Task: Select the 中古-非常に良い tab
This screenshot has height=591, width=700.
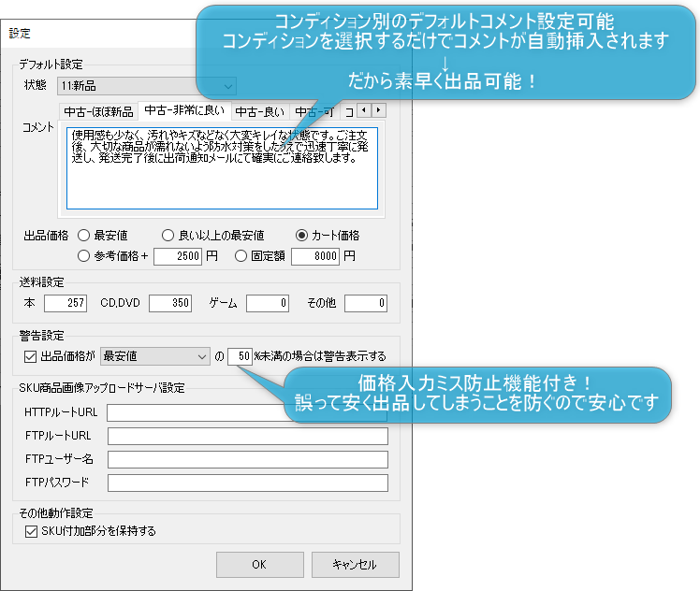Action: click(x=183, y=110)
